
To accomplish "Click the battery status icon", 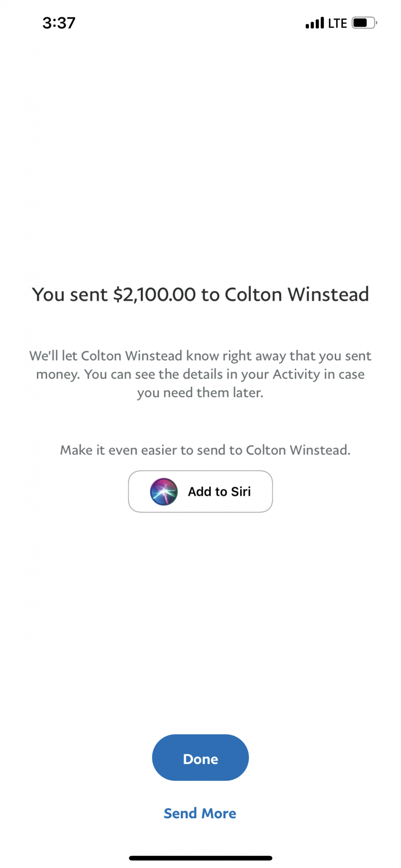I will (x=365, y=23).
